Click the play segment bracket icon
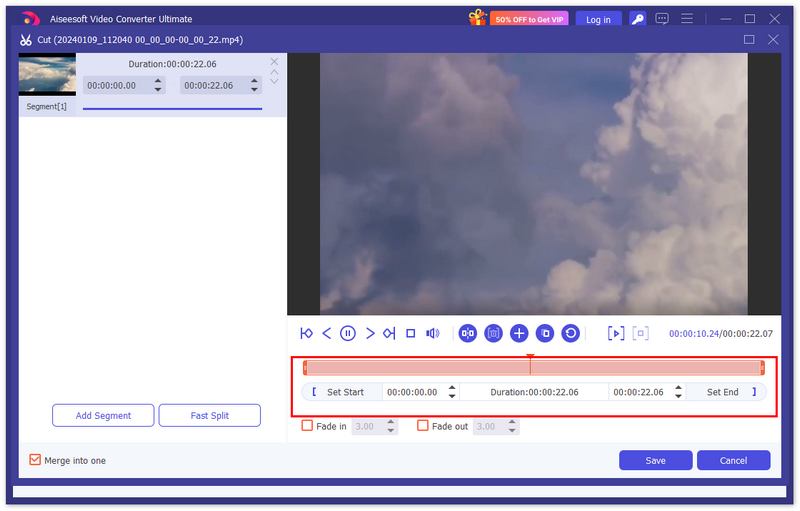 (617, 334)
